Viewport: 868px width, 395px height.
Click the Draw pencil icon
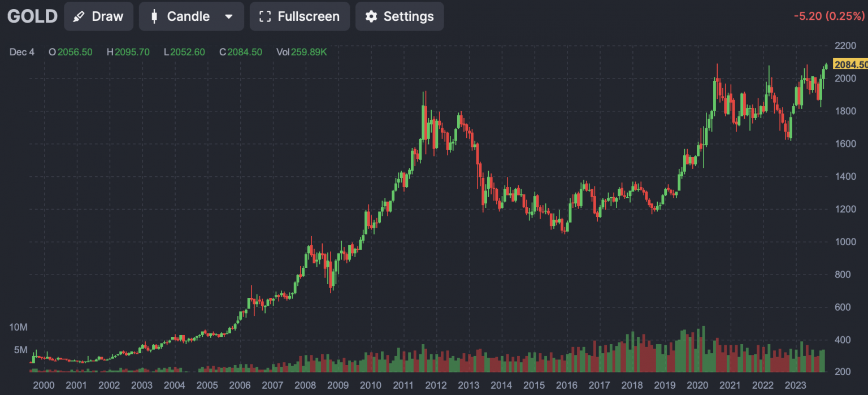[x=79, y=17]
